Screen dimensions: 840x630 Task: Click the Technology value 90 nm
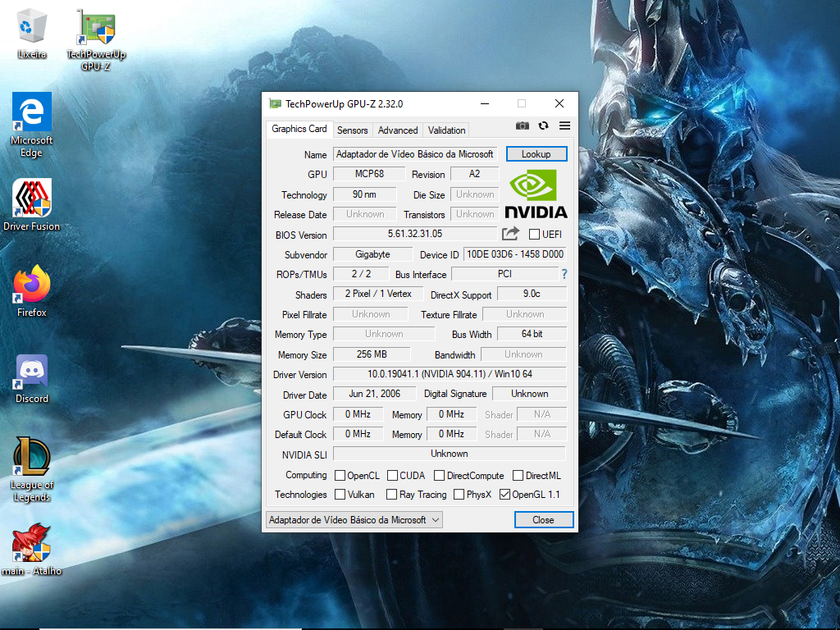tap(364, 194)
